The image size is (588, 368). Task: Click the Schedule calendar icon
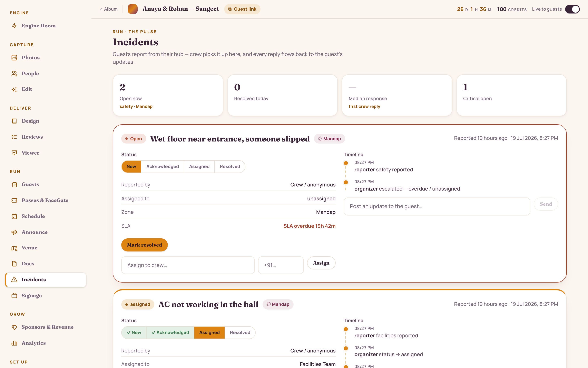[14, 216]
